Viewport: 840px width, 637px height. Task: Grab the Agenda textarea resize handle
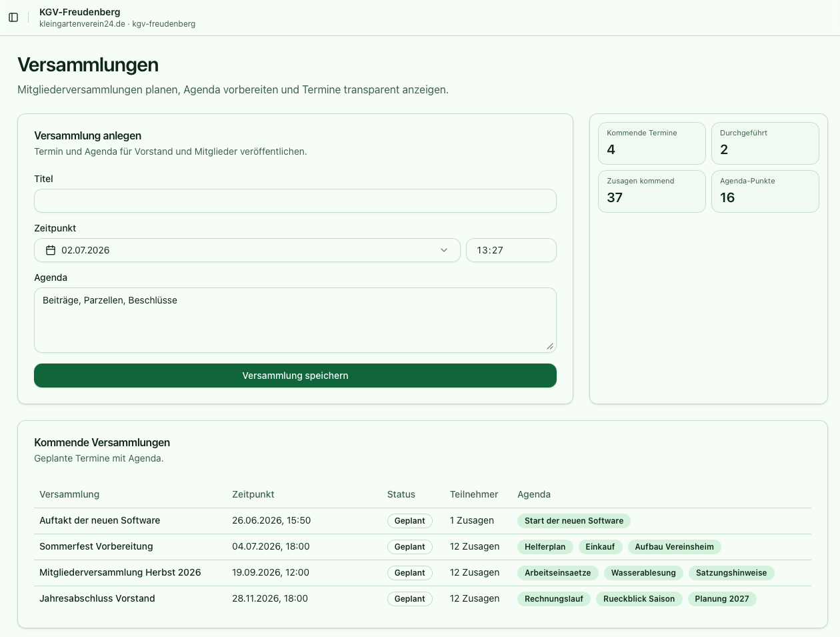coord(550,346)
